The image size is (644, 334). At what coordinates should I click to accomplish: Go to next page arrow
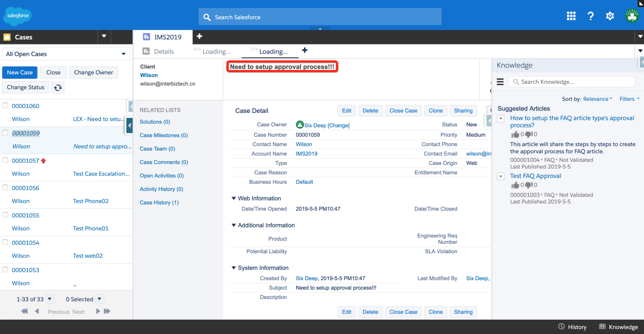[98, 311]
